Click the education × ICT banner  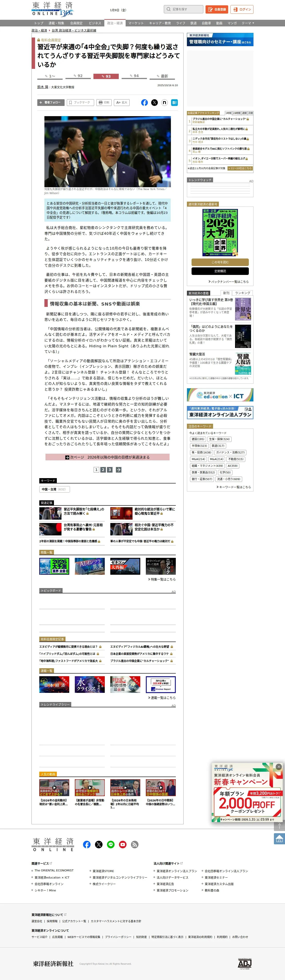[x=220, y=395]
